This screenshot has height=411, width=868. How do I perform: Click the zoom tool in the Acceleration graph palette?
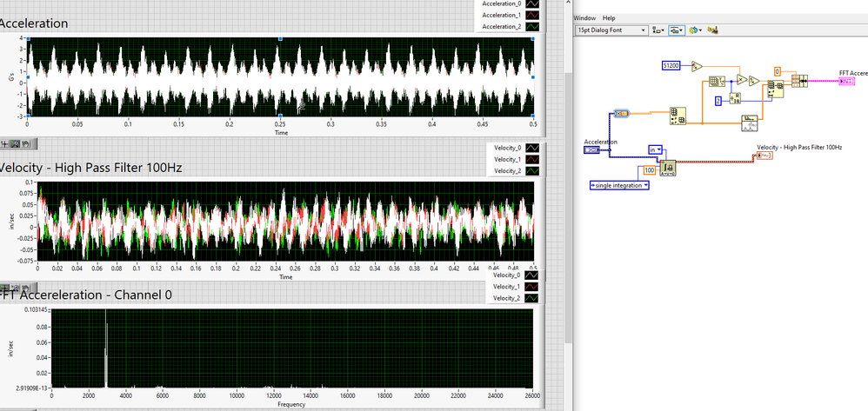(15, 144)
